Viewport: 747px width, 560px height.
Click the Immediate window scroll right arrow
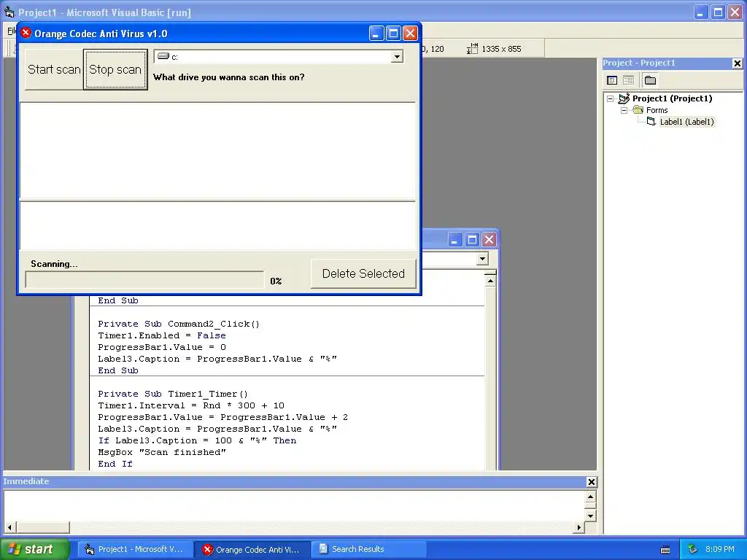pos(578,527)
